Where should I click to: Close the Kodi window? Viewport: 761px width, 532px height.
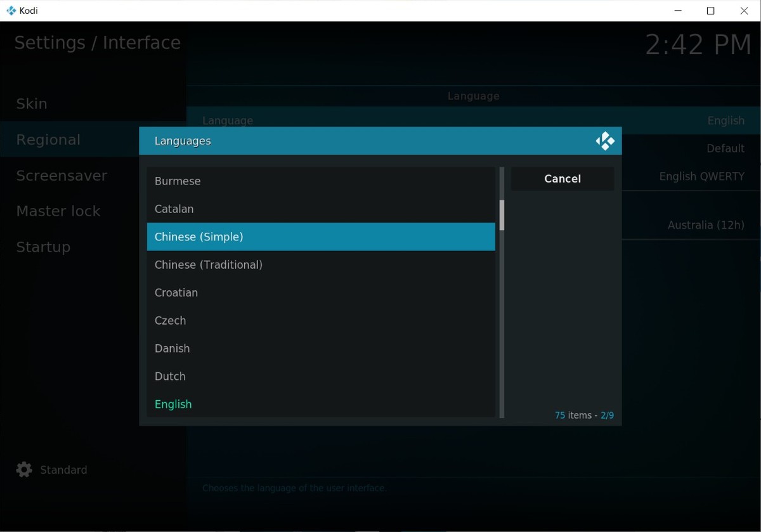[x=744, y=11]
